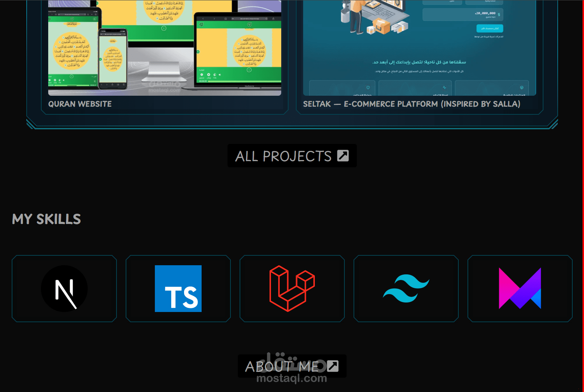The height and width of the screenshot is (392, 584).
Task: Open the ABOUT ME button
Action: pos(292,366)
